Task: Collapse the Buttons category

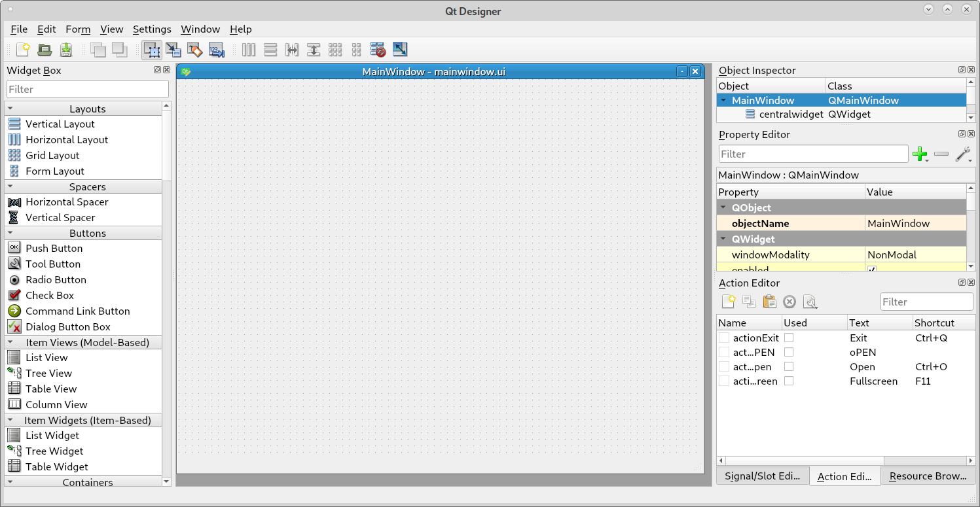Action: 11,233
